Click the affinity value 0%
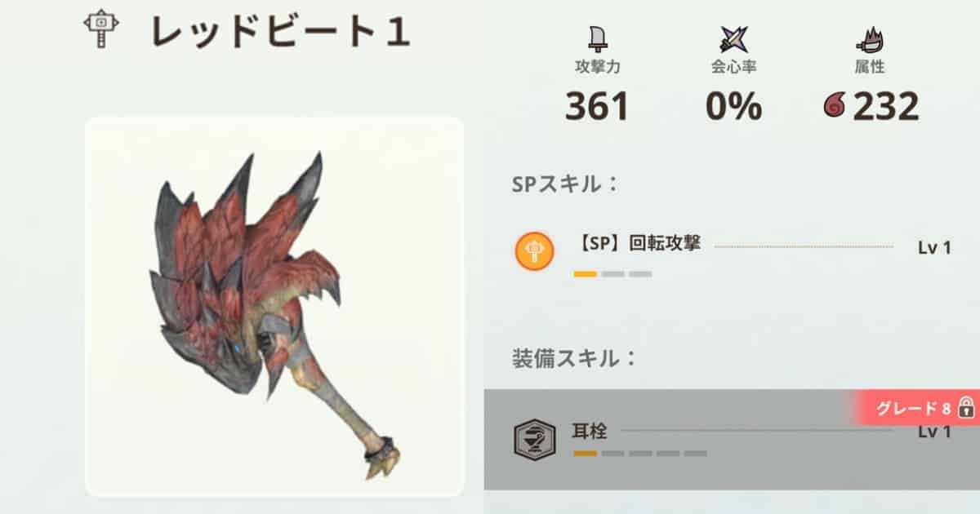Image resolution: width=980 pixels, height=514 pixels. pyautogui.click(x=733, y=107)
